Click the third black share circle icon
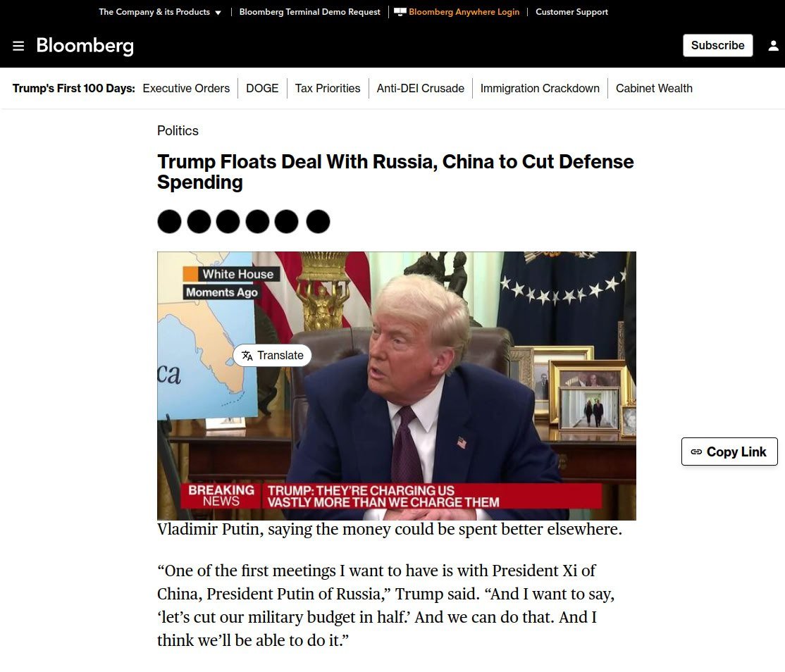Screen dimensions: 785x672 tap(228, 221)
